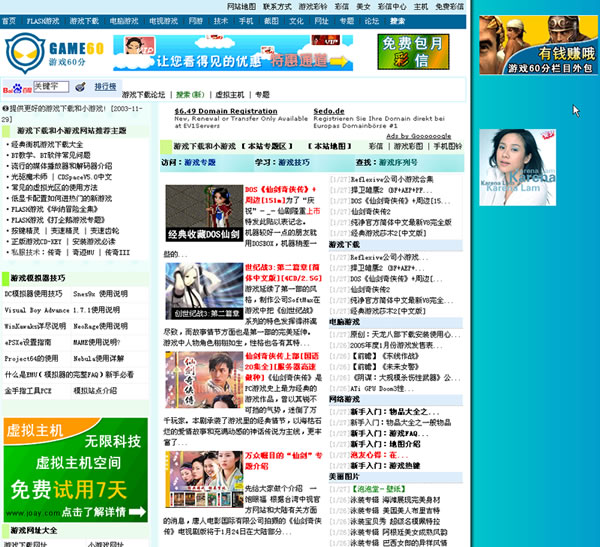The height and width of the screenshot is (547, 600).
Task: Open 经典街机游戏下载大全 link
Action: coord(47,145)
